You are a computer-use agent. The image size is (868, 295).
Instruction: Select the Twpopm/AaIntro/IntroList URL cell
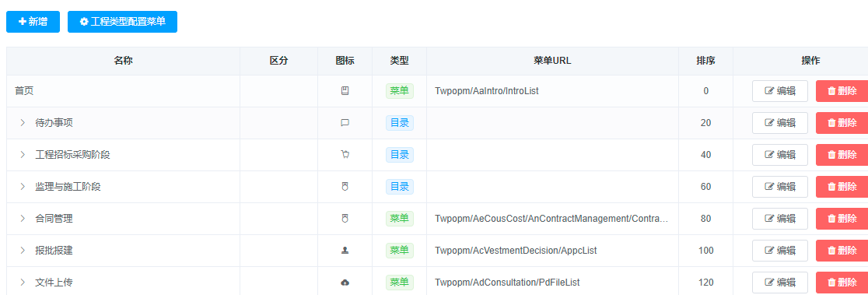(552, 91)
